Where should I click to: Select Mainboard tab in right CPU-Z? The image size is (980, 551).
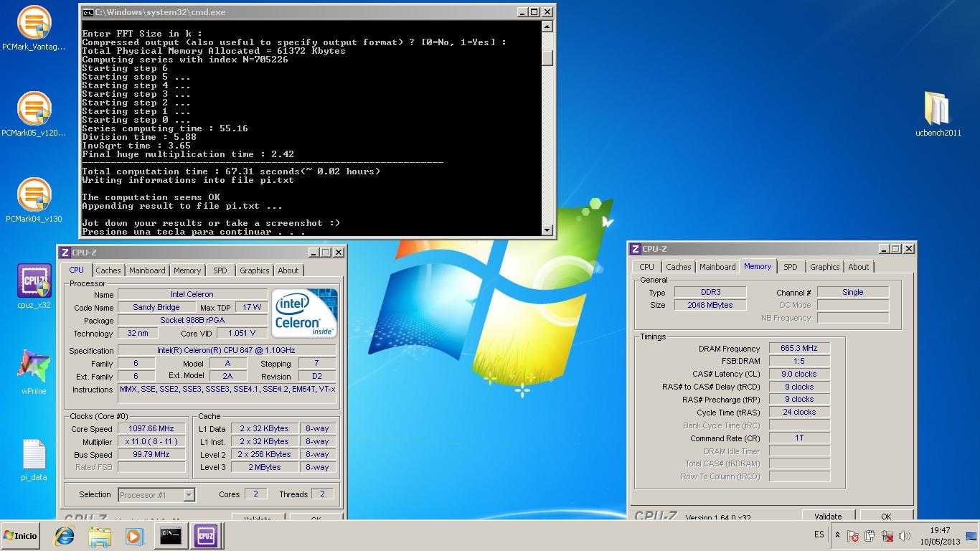point(717,267)
